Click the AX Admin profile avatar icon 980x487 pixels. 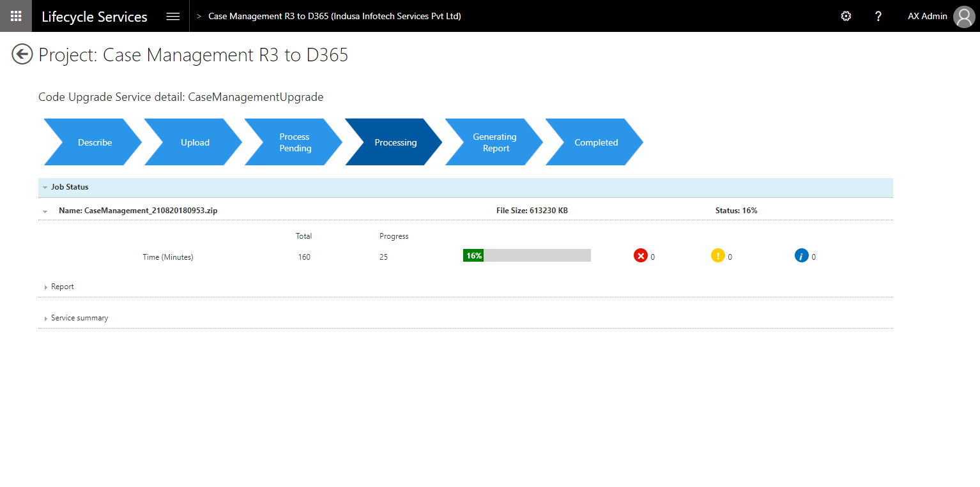click(963, 17)
